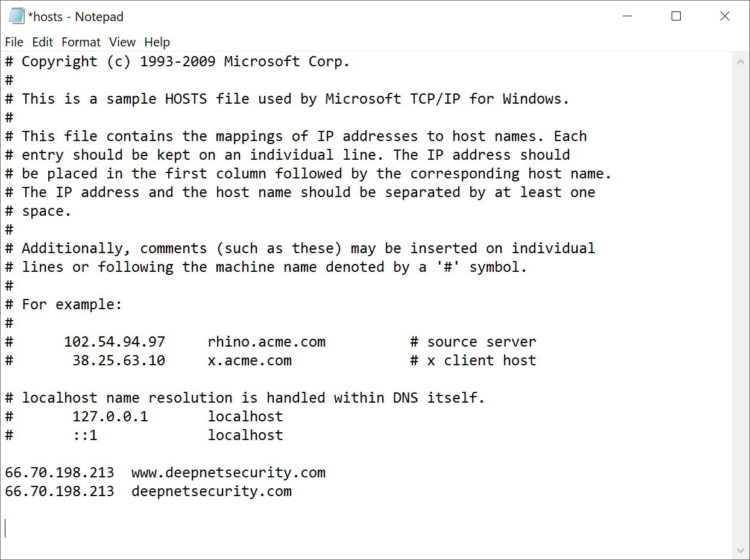Click the "*hosts - Notepad" title text
The width and height of the screenshot is (750, 560).
click(75, 17)
